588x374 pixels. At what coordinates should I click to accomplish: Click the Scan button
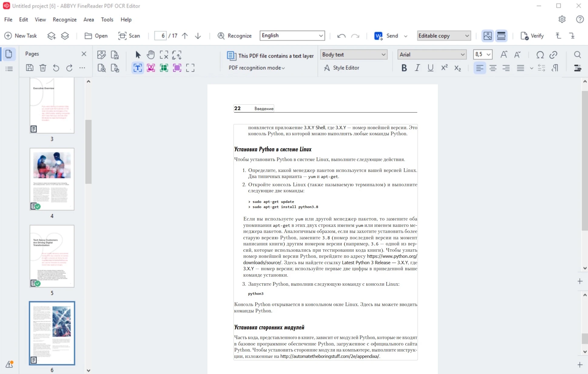(129, 36)
